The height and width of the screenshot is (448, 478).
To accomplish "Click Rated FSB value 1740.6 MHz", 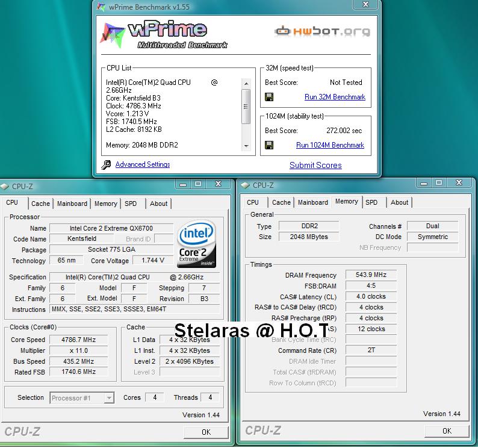I will (x=79, y=372).
